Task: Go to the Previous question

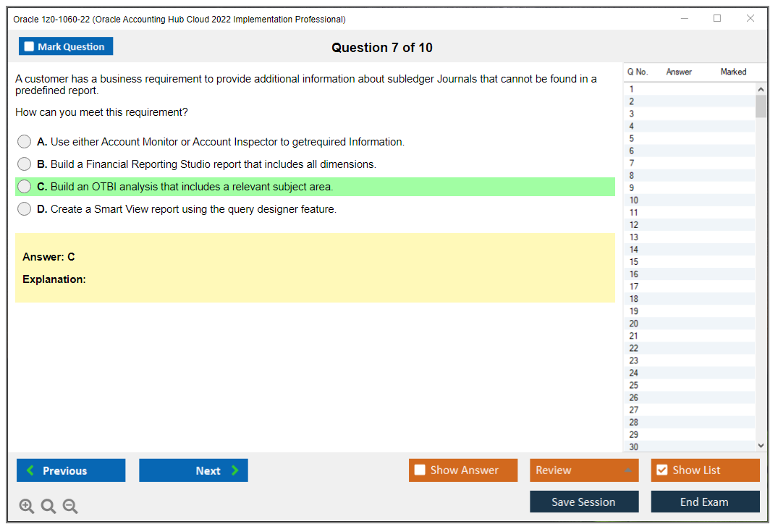Action: tap(71, 470)
